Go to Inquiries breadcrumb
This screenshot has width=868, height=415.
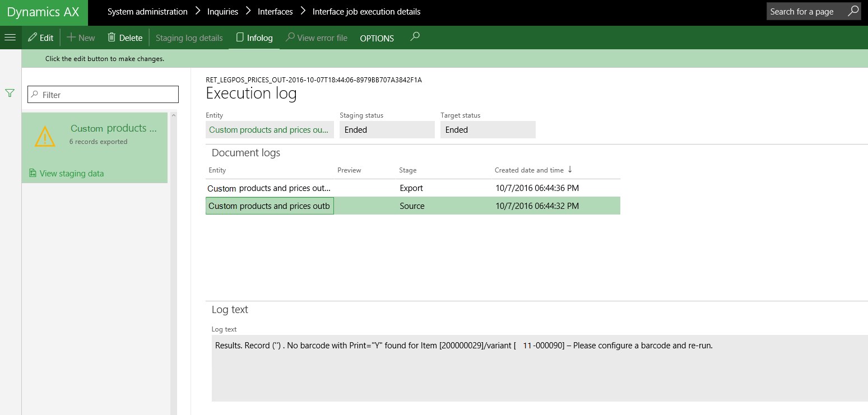pos(222,11)
